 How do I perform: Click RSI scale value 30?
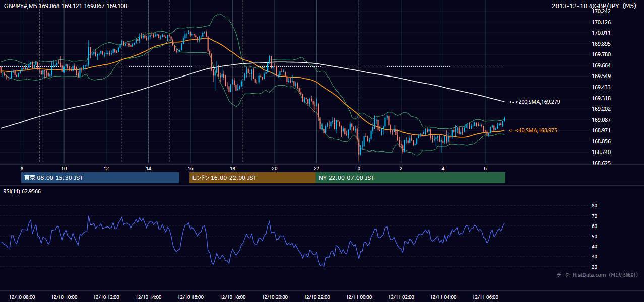tap(594, 256)
